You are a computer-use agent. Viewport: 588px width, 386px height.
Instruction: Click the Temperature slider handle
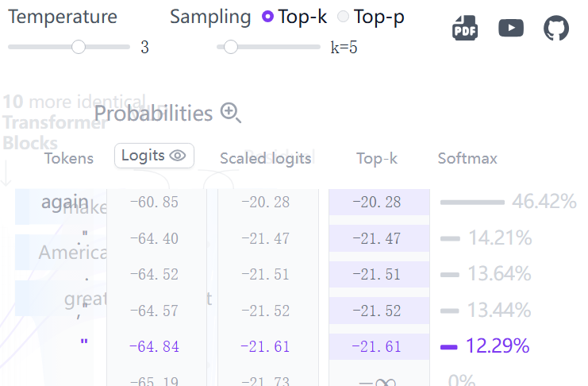(x=79, y=47)
